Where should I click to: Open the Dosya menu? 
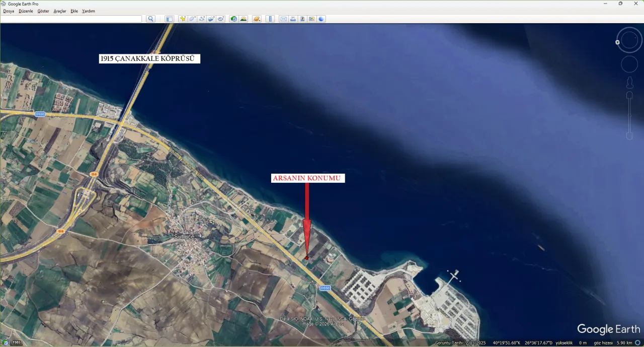point(9,11)
